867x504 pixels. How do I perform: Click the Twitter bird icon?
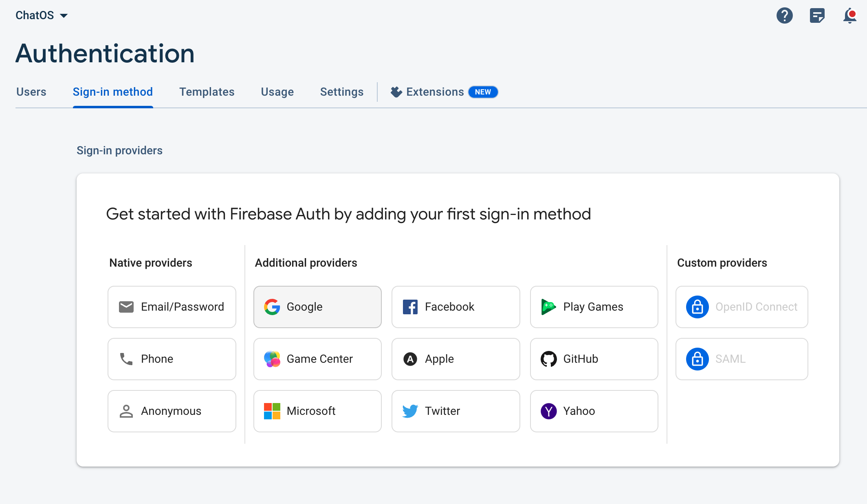(410, 411)
